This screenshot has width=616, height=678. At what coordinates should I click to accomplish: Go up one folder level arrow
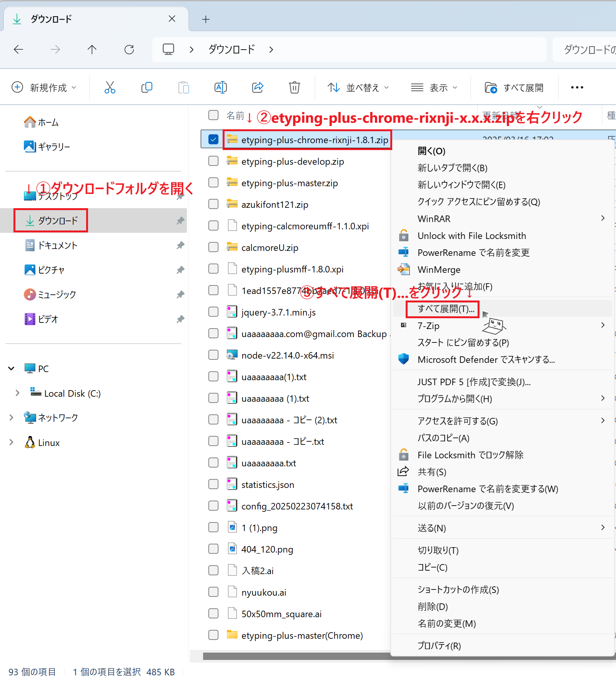pyautogui.click(x=92, y=49)
